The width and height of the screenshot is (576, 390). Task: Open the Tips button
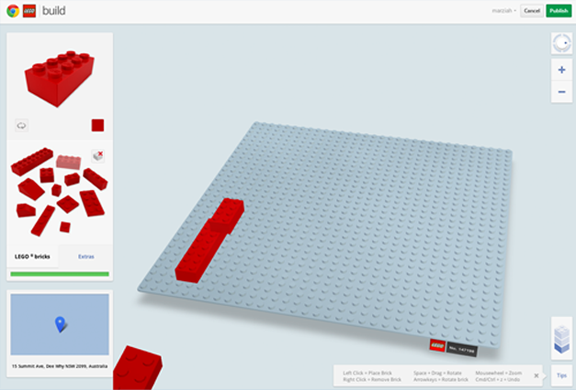[x=562, y=375]
